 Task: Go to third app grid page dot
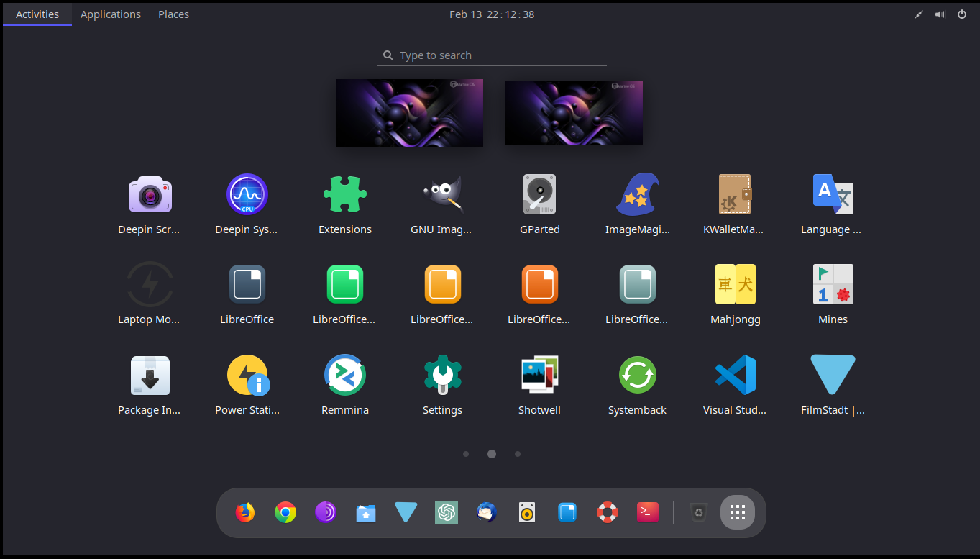(x=518, y=454)
